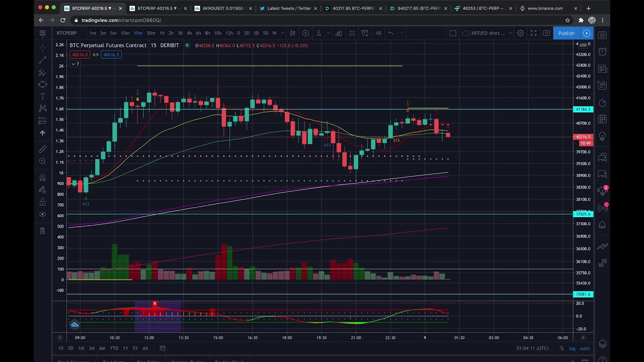Switch to the 4h timeframe
The image size is (644, 362).
point(189,33)
